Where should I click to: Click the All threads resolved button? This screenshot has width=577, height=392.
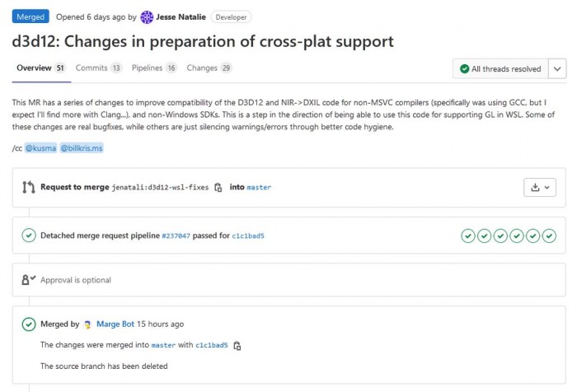coord(500,69)
